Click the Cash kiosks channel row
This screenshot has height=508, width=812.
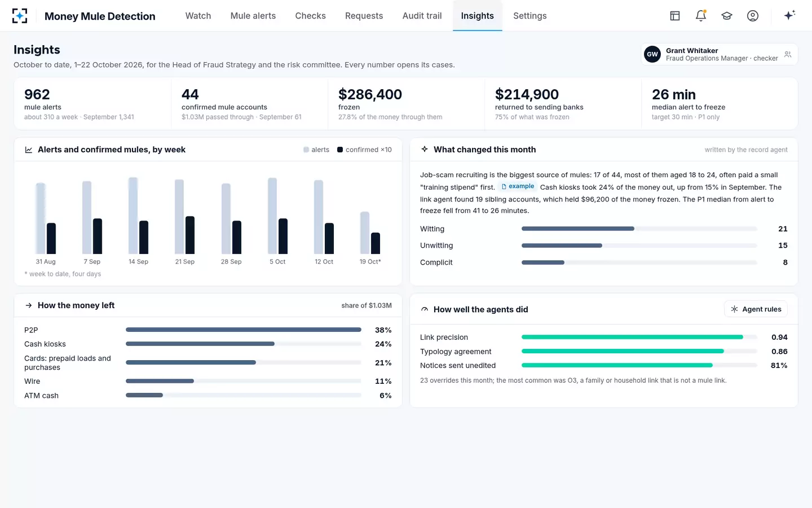(208, 344)
